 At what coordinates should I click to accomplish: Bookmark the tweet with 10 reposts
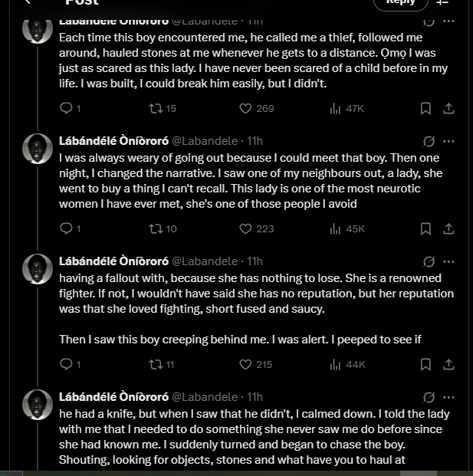coord(425,228)
